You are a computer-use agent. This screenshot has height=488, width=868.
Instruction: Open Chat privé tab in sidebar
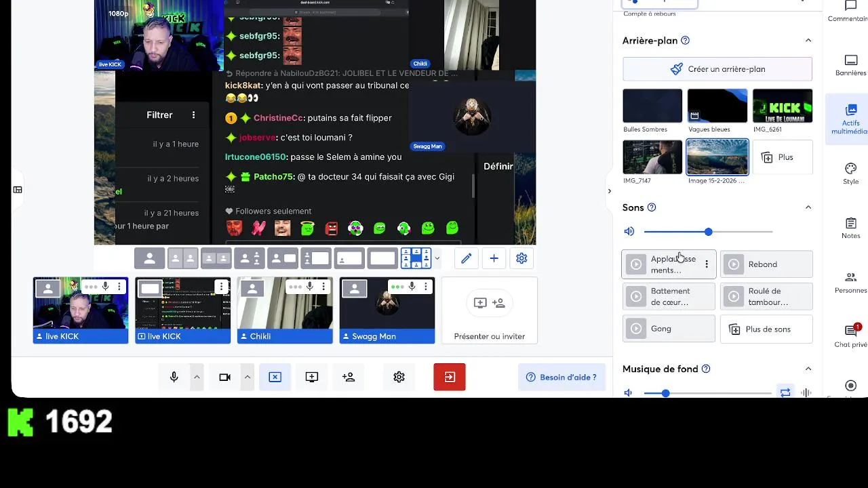[x=850, y=336]
